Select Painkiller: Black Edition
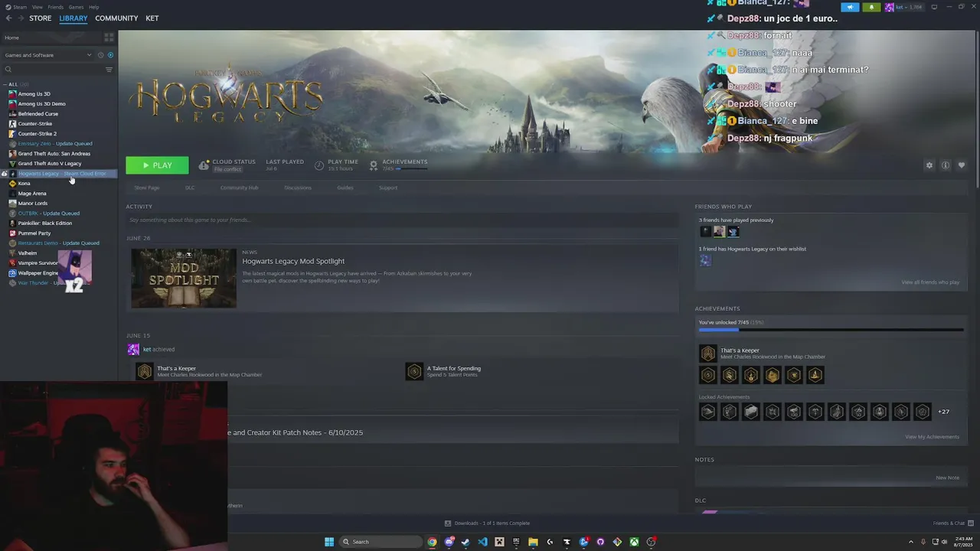 pos(44,223)
